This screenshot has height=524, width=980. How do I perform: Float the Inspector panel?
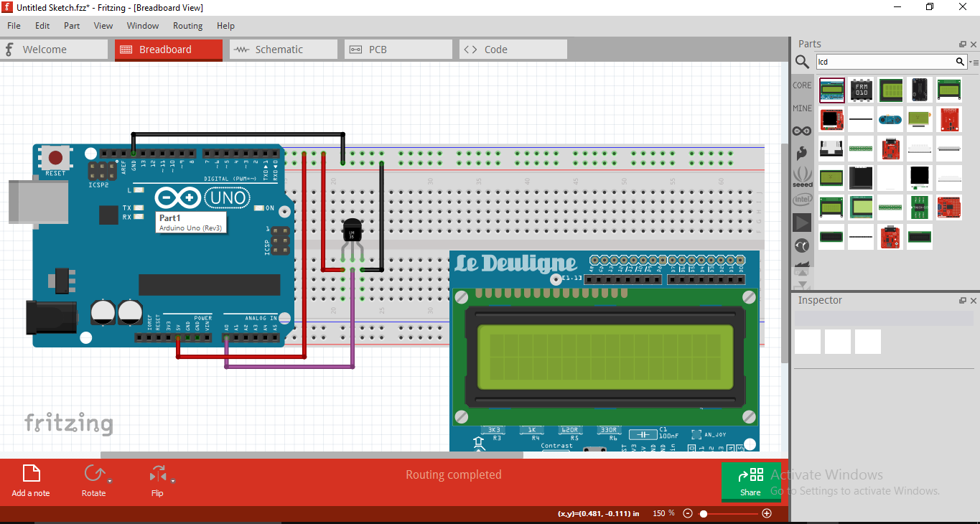963,301
